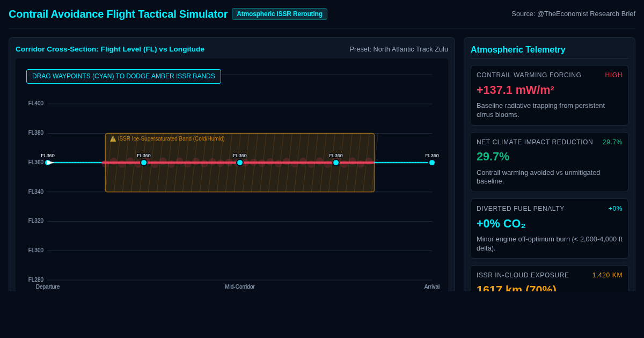Click the +0% CO₂ fuel penalty value
Image resolution: width=644 pixels, height=338 pixels.
click(501, 224)
